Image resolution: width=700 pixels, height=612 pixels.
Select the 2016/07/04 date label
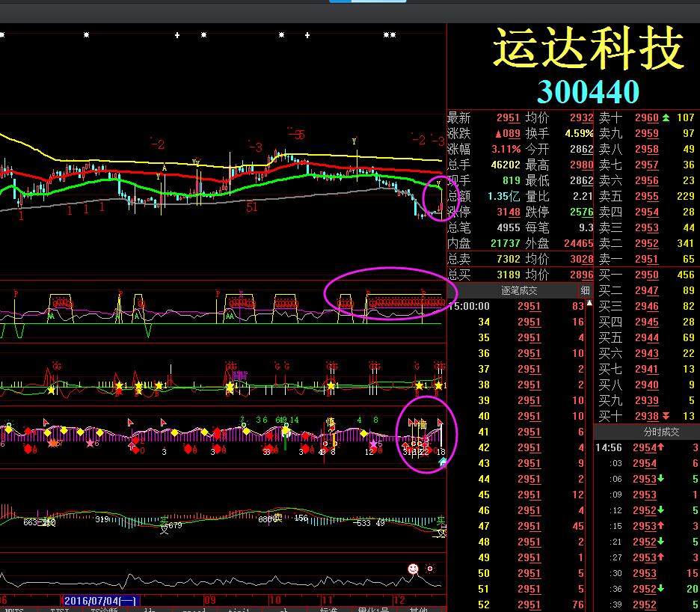point(100,601)
